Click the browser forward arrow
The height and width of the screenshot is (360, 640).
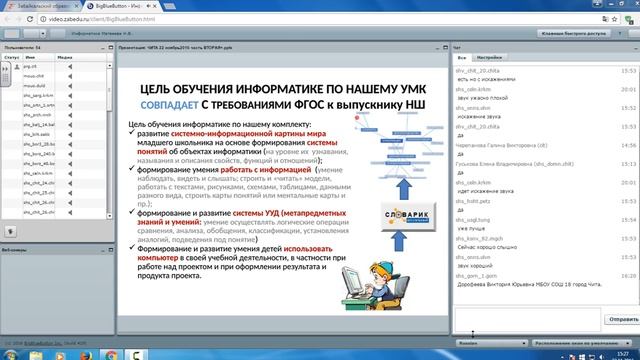click(x=18, y=19)
